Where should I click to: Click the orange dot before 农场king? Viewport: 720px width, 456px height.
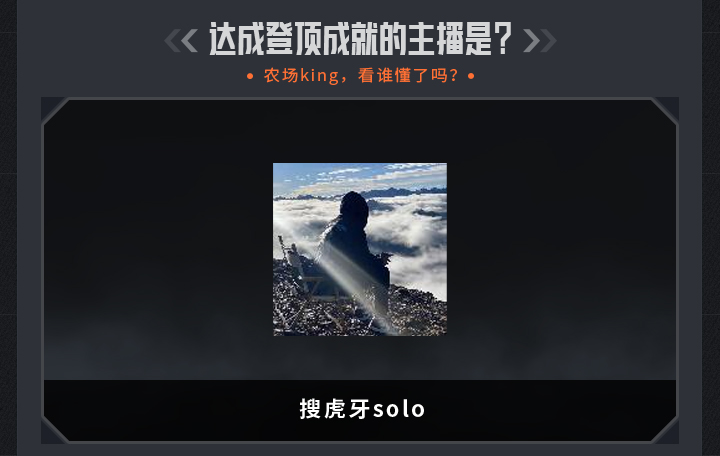click(250, 76)
